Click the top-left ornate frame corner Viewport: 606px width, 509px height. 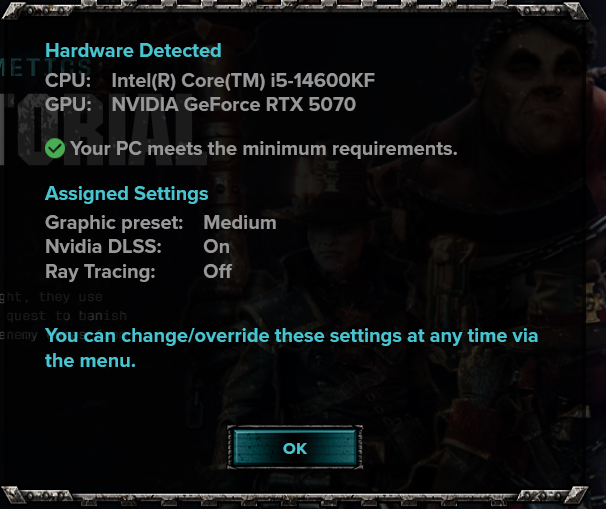15,10
